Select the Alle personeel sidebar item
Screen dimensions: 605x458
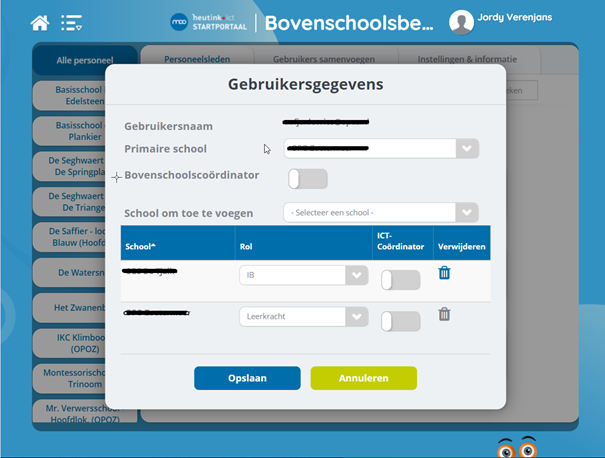pyautogui.click(x=85, y=60)
